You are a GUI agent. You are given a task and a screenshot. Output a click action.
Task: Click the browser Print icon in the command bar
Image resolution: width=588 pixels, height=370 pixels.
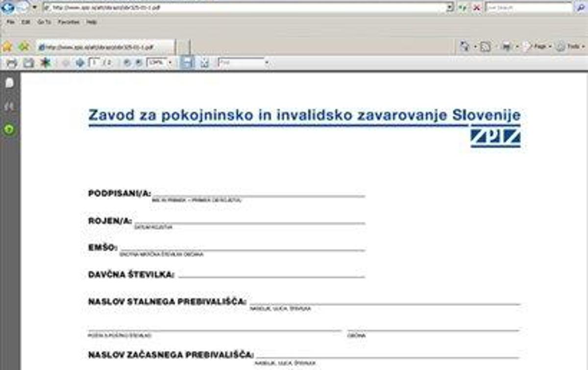point(507,47)
